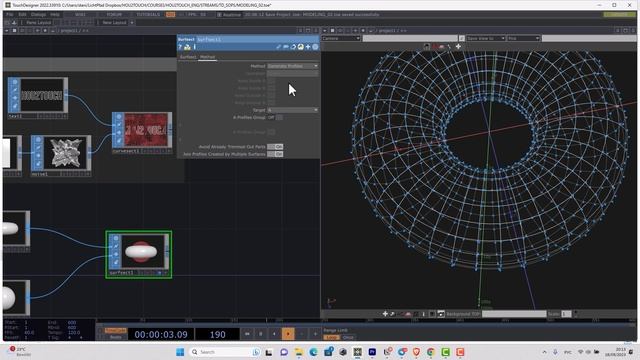The image size is (640, 360).
Task: Toggle Avoid Already Trimmed Out Parts switch
Action: pyautogui.click(x=275, y=147)
